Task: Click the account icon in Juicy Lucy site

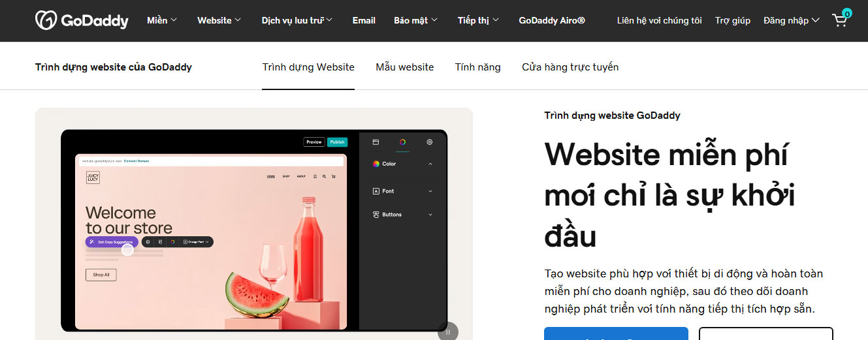Action: pyautogui.click(x=315, y=176)
